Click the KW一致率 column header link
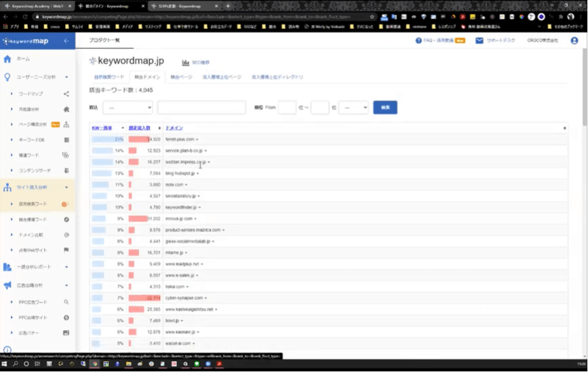This screenshot has height=372, width=588. [102, 128]
